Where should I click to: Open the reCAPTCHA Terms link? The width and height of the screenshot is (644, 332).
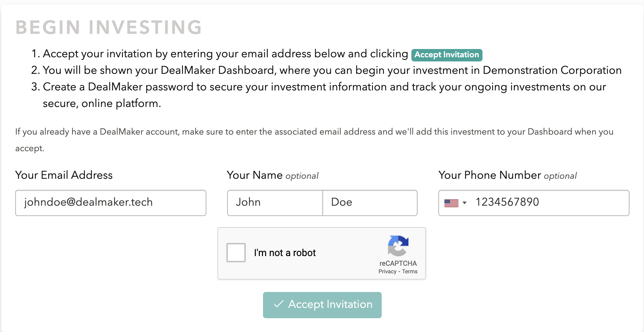410,271
